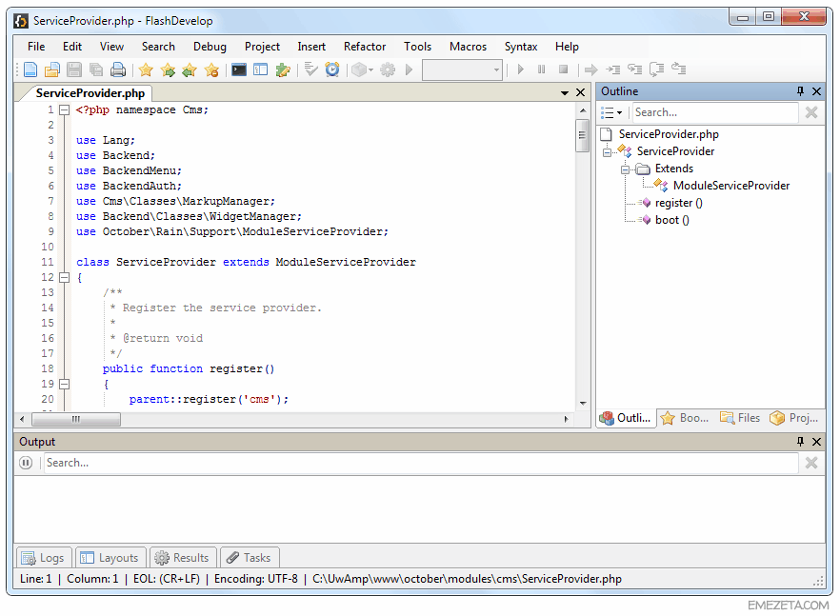Select the ServiceProvider.php editor tab

[x=90, y=93]
